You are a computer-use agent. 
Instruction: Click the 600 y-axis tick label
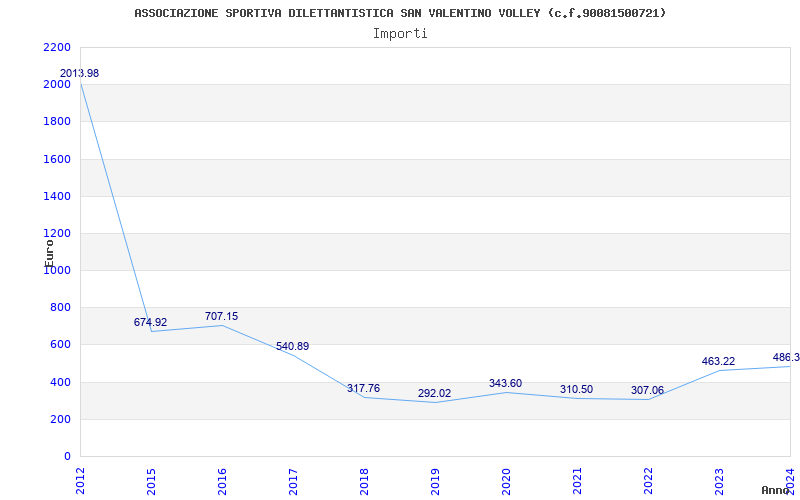pos(61,345)
